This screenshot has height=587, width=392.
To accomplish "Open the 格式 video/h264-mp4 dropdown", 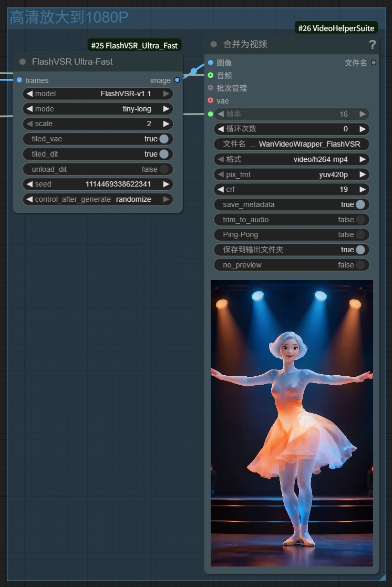I will pyautogui.click(x=292, y=159).
